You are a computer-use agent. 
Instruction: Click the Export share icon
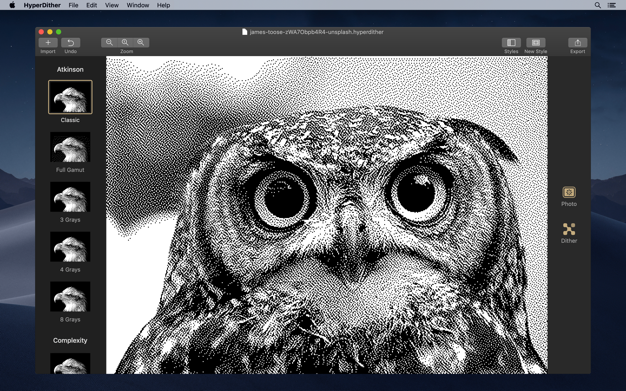click(578, 43)
